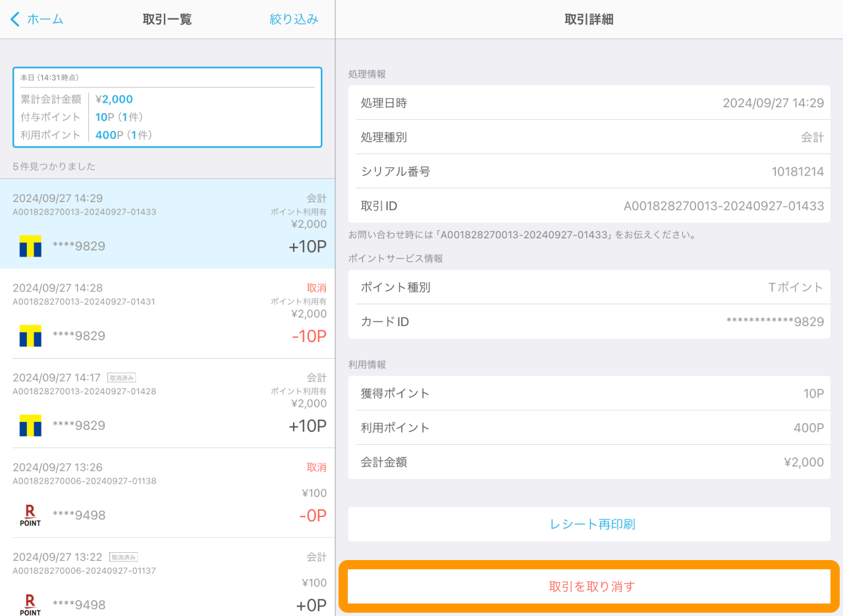This screenshot has height=616, width=843.
Task: Click the お問い合わせ時には note text
Action: pos(523,234)
